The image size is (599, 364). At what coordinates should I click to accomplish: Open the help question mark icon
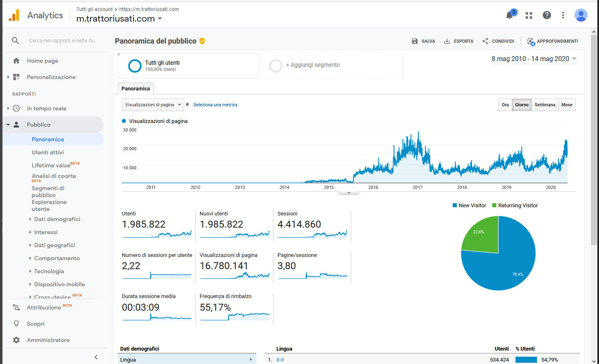(547, 15)
